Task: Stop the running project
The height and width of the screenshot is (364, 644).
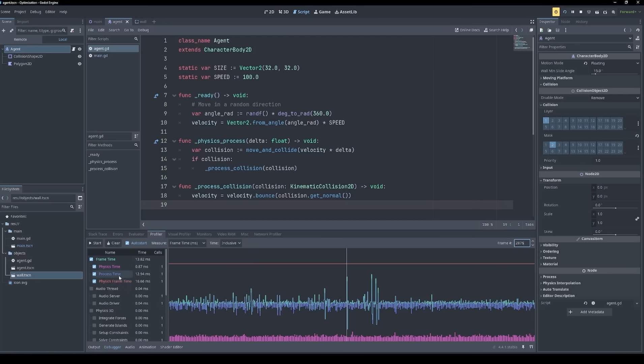Action: 581,12
